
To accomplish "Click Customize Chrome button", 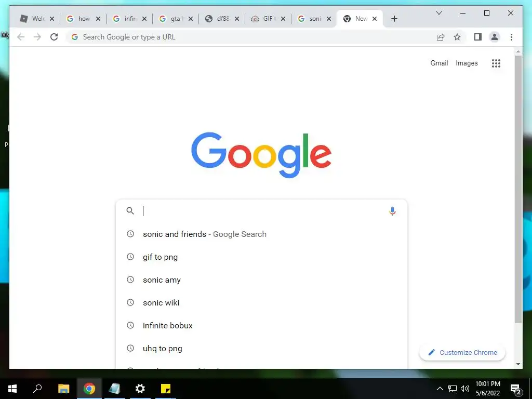I will click(x=462, y=353).
